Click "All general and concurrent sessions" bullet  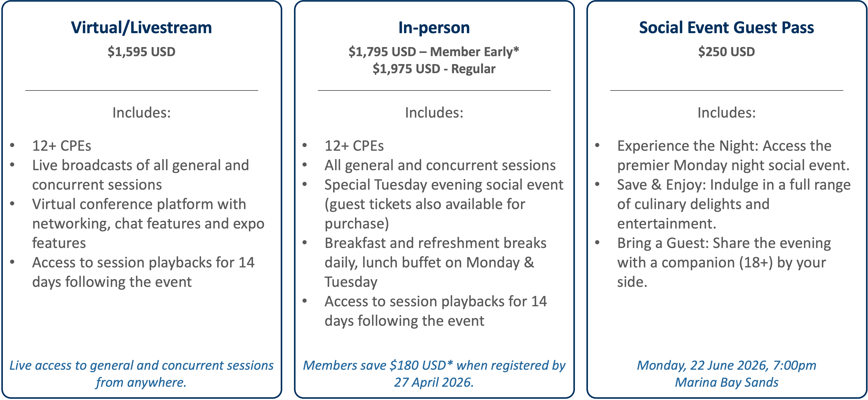tap(440, 166)
